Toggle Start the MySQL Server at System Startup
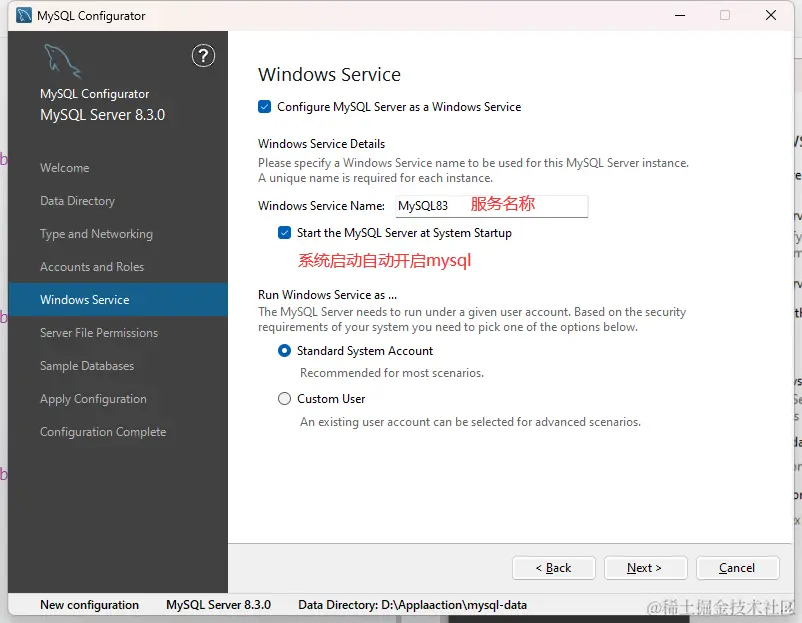This screenshot has width=802, height=623. click(284, 233)
